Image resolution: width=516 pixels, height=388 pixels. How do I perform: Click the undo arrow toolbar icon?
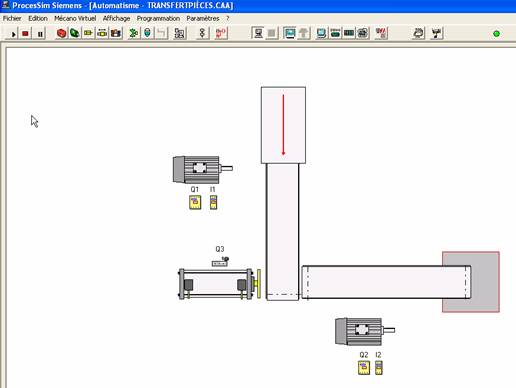click(x=162, y=33)
